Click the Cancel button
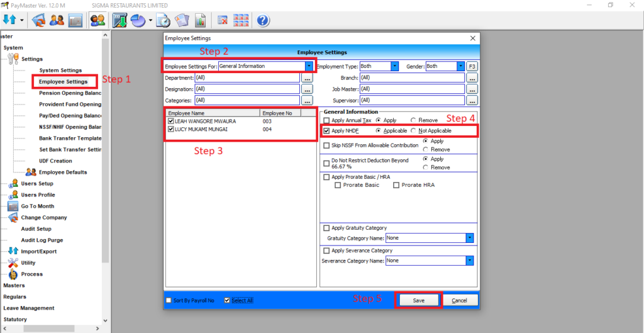 (459, 300)
